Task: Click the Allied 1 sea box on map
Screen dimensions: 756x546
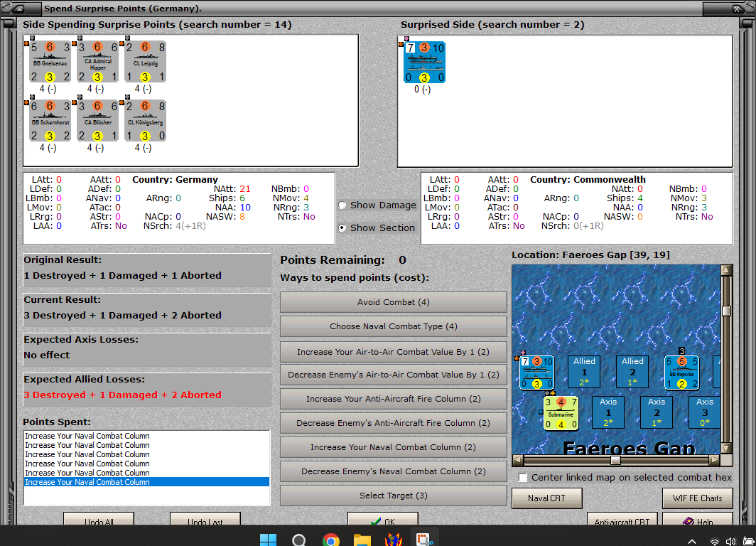Action: click(x=584, y=372)
